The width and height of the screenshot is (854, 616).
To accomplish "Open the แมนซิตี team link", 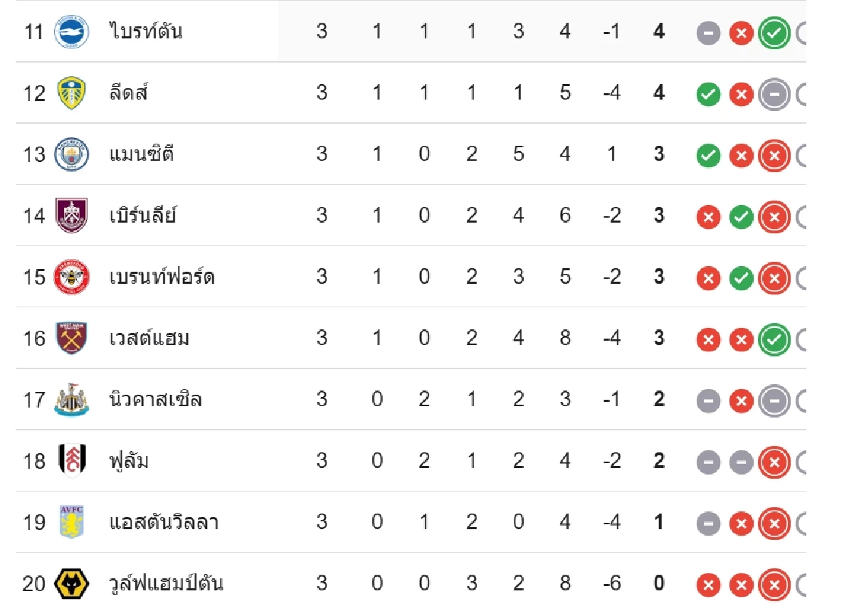I will (x=142, y=154).
